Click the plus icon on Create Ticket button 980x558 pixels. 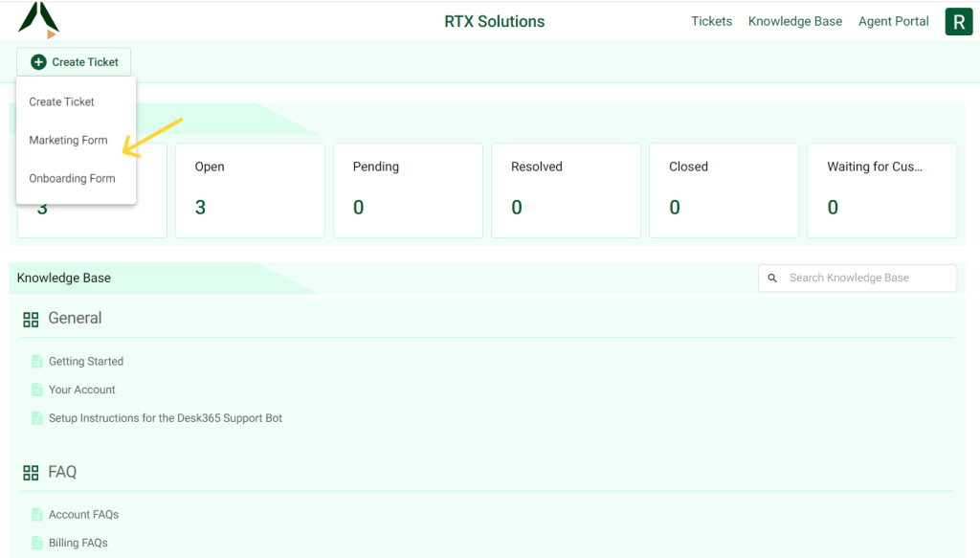click(x=39, y=61)
